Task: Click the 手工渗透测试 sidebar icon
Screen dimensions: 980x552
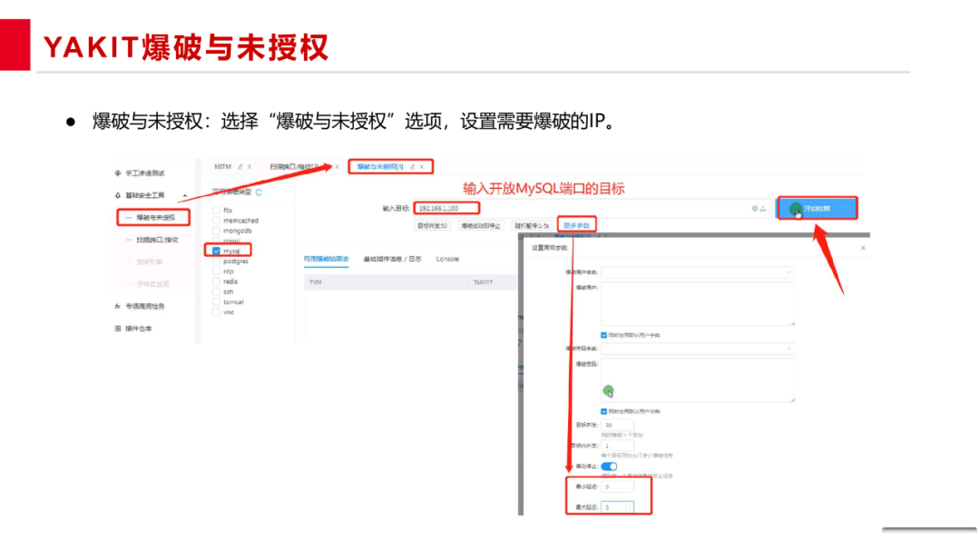Action: point(117,173)
